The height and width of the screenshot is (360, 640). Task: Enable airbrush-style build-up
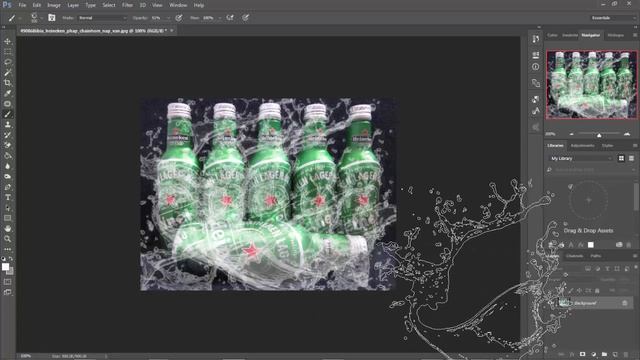click(230, 18)
